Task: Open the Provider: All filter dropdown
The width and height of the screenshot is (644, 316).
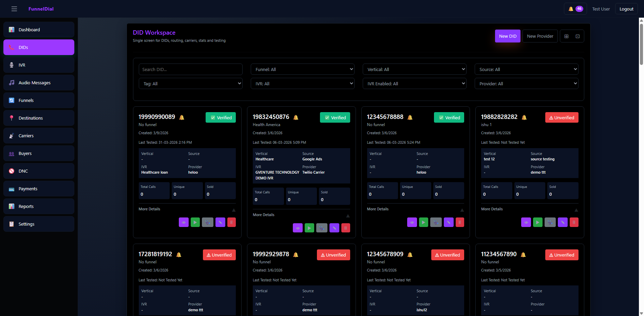Action: point(526,84)
